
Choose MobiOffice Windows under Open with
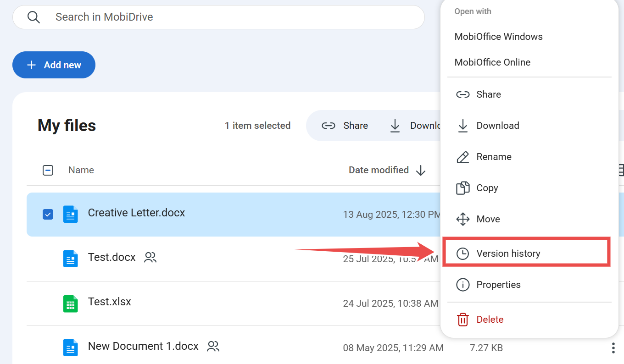498,37
